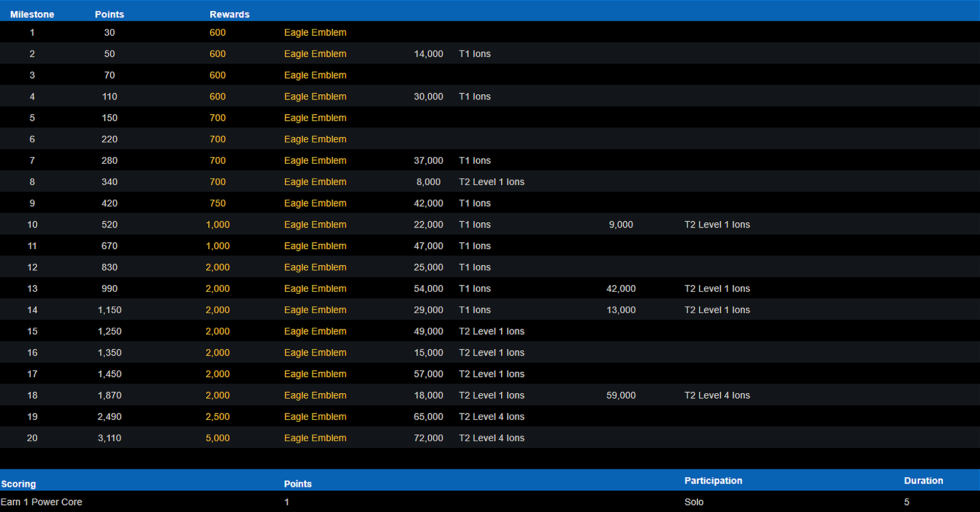This screenshot has height=512, width=980.
Task: Click the Earn 1 Power Core entry
Action: coord(41,502)
